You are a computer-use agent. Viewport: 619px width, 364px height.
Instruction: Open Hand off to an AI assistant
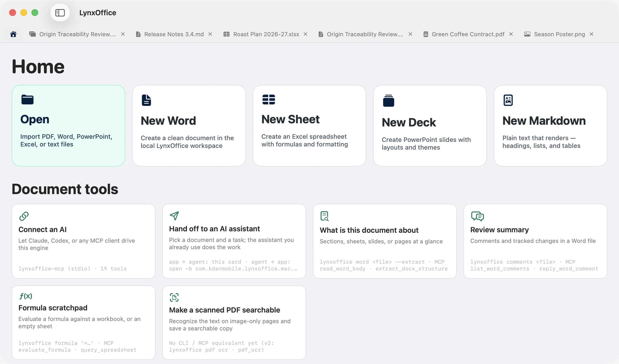click(234, 241)
